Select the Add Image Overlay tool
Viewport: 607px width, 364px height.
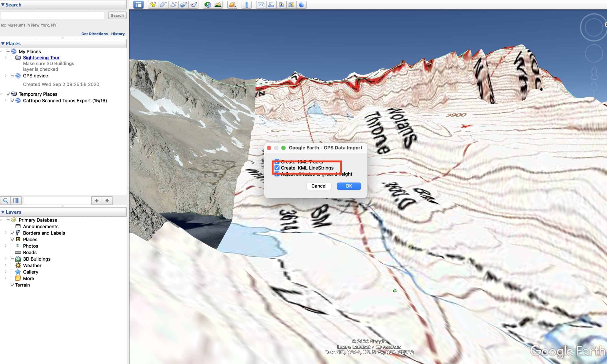[183, 5]
